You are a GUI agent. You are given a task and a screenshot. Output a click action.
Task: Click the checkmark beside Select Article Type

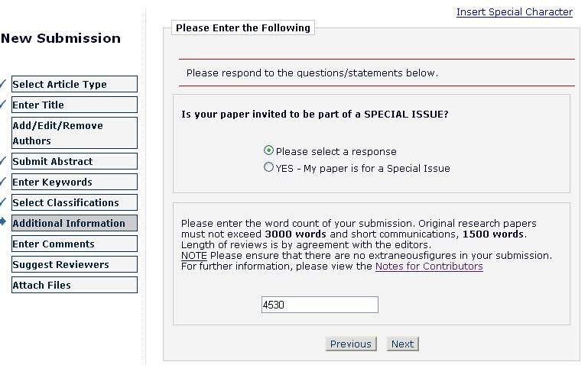point(3,83)
